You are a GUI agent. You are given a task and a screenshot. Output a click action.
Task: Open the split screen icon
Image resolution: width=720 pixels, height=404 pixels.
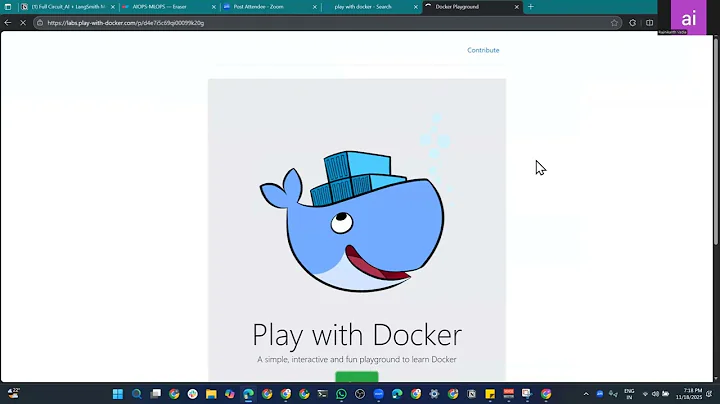[x=649, y=23]
